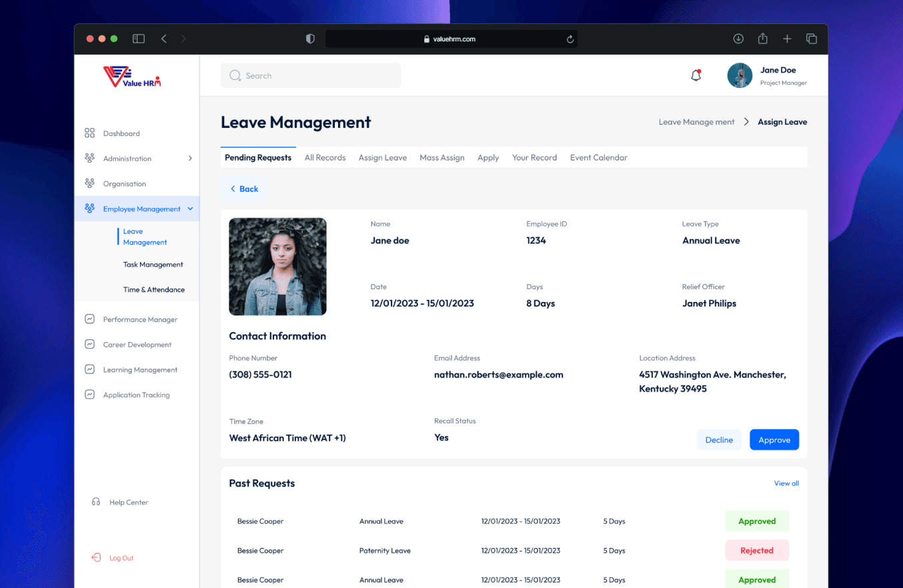Image resolution: width=903 pixels, height=588 pixels.
Task: Reload the page with refresh icon
Action: coord(570,39)
